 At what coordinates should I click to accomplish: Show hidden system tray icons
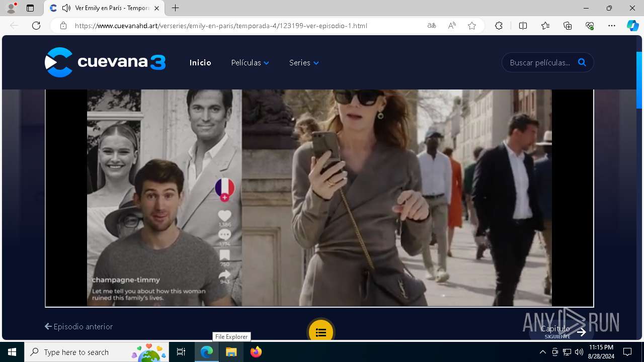point(542,352)
